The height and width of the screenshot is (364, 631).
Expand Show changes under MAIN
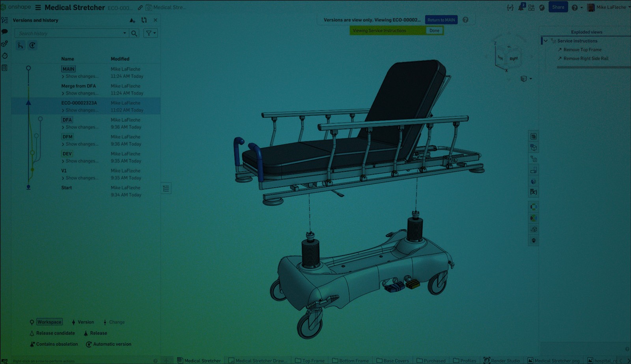point(80,77)
